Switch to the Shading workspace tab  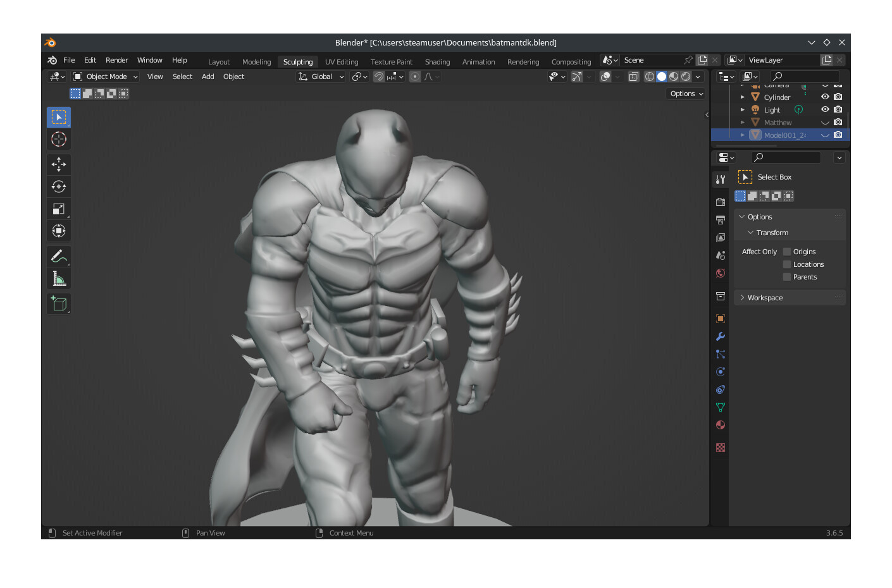(x=437, y=62)
